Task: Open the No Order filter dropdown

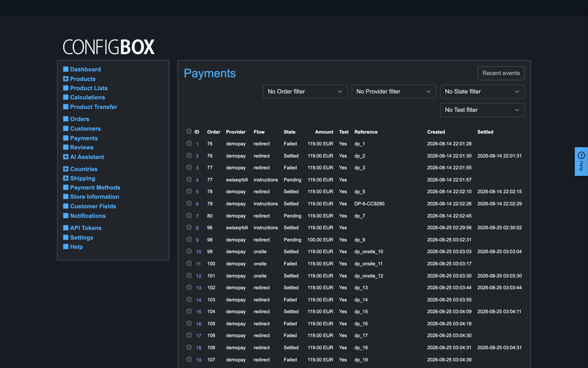Action: [305, 91]
